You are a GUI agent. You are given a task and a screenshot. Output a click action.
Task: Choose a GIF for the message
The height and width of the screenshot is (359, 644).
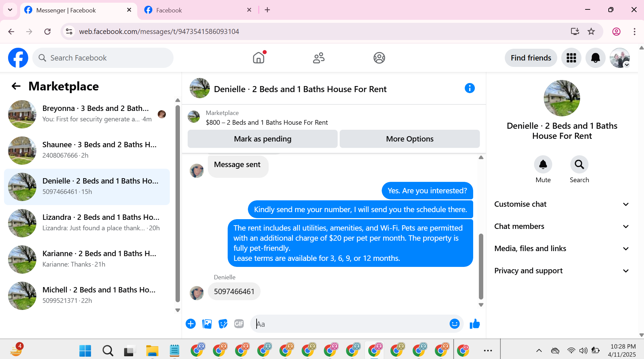point(239,324)
